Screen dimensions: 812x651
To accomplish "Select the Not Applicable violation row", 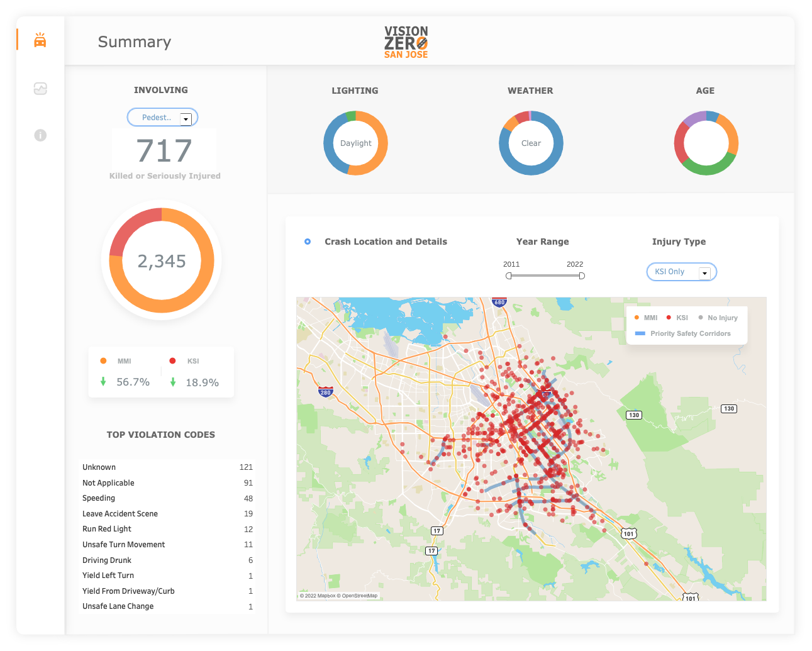I will coord(167,483).
